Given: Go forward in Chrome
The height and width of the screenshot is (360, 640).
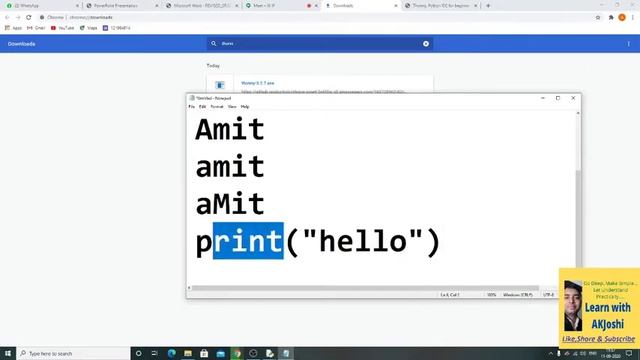Looking at the screenshot, I should (18, 18).
